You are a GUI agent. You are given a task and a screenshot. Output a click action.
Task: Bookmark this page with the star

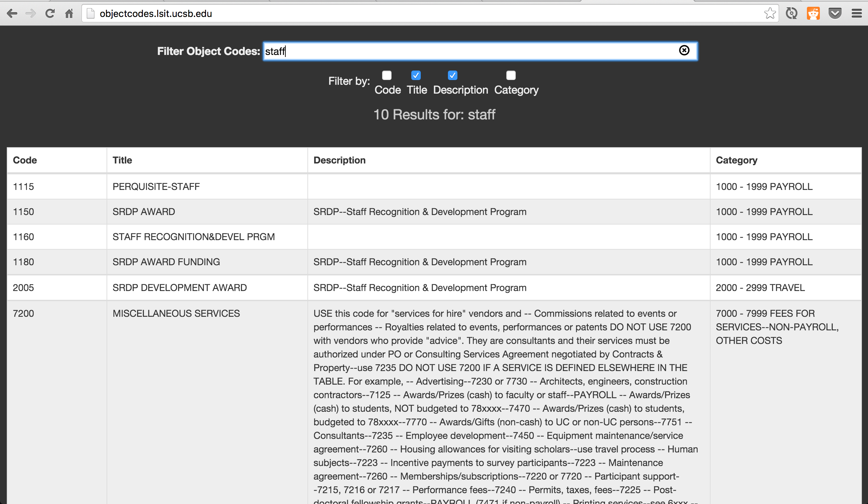pos(770,14)
